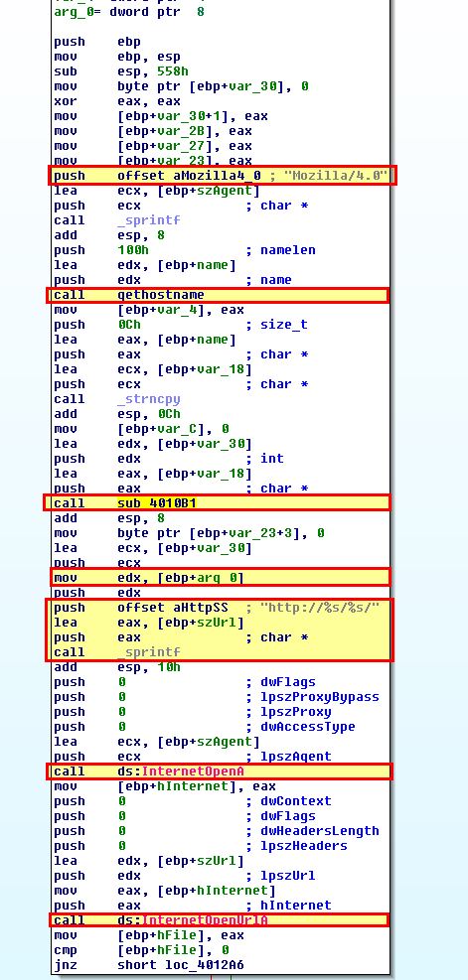Screen dimensions: 468x980
Task: Select the 'mov [ebp+var_27], eax' line
Action: coord(153,146)
